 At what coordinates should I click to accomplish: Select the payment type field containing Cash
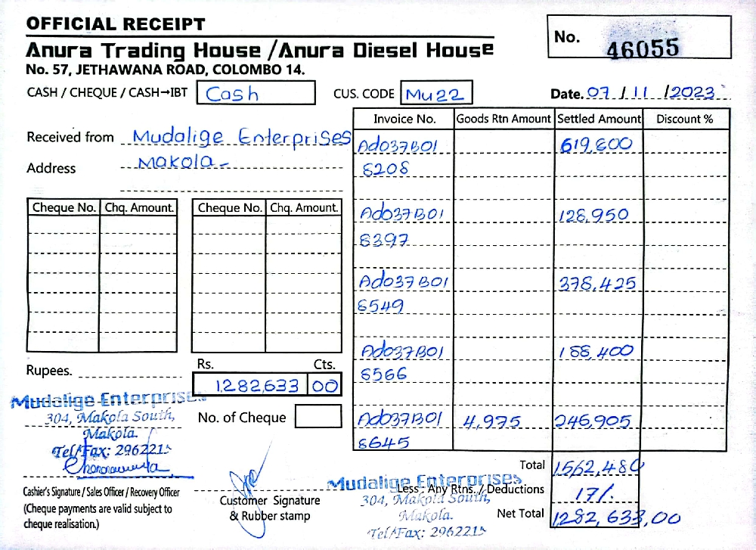(x=255, y=93)
